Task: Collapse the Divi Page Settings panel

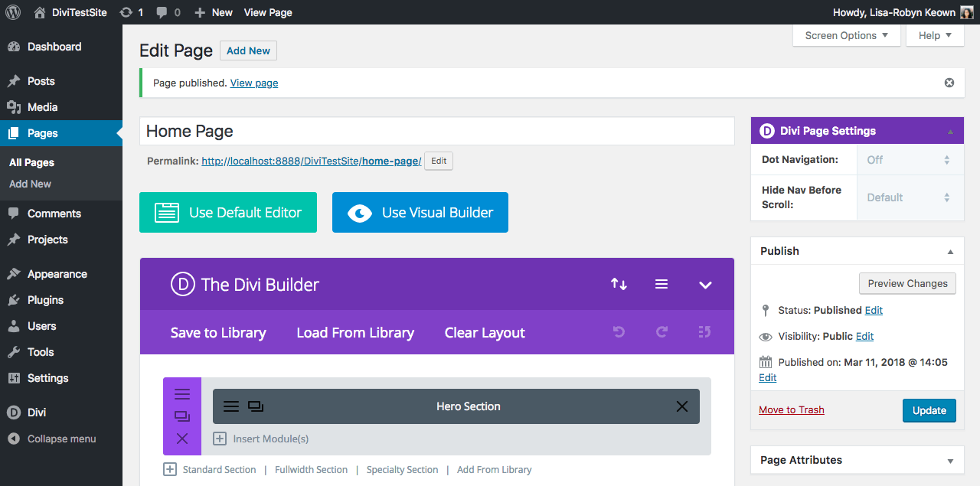Action: [950, 132]
